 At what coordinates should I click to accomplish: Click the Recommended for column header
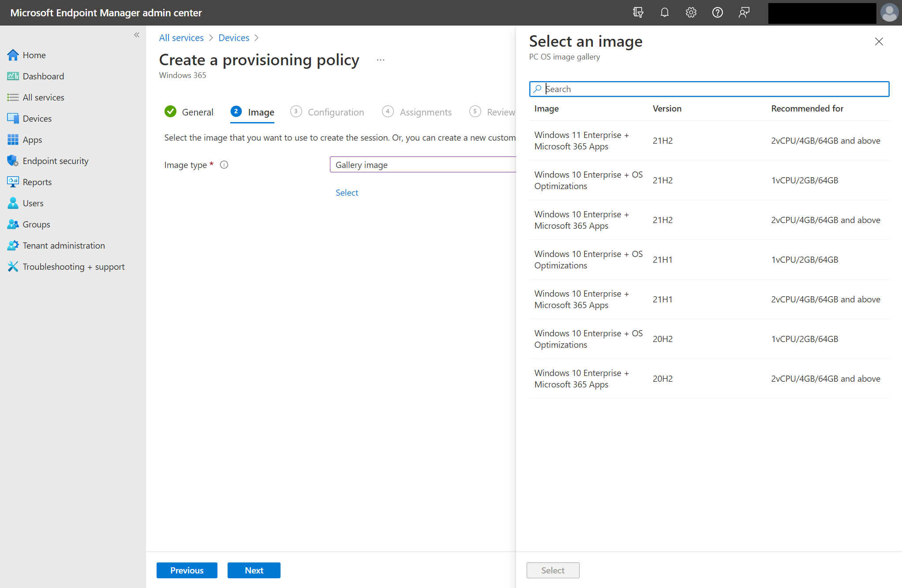pos(807,108)
